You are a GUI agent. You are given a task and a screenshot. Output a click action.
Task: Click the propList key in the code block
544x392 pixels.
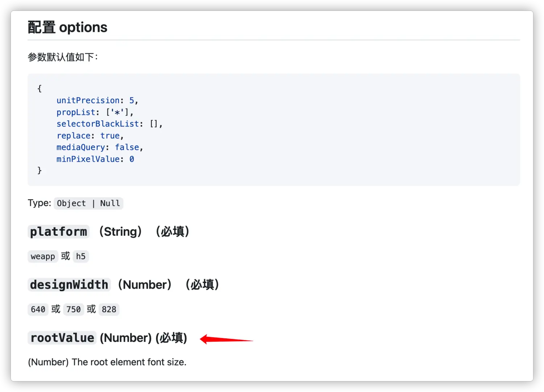76,112
